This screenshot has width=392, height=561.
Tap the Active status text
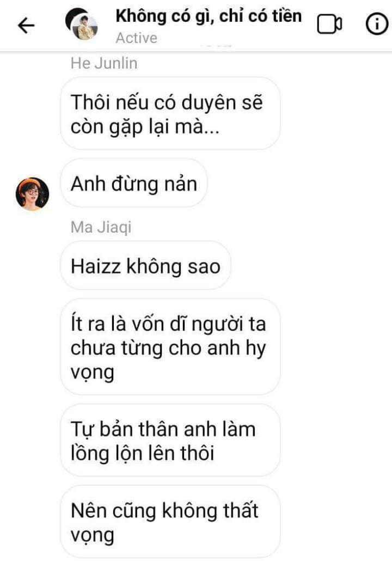tap(136, 38)
